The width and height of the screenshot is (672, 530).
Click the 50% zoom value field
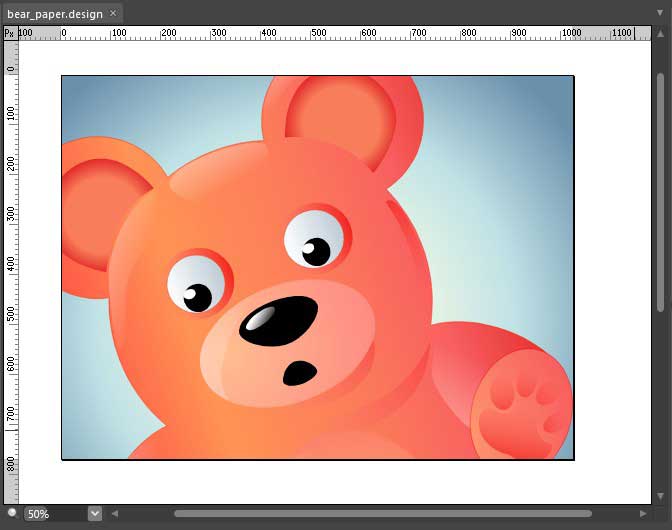38,514
